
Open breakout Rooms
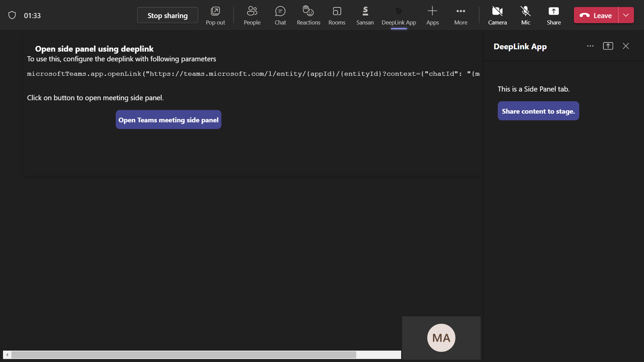pyautogui.click(x=337, y=15)
